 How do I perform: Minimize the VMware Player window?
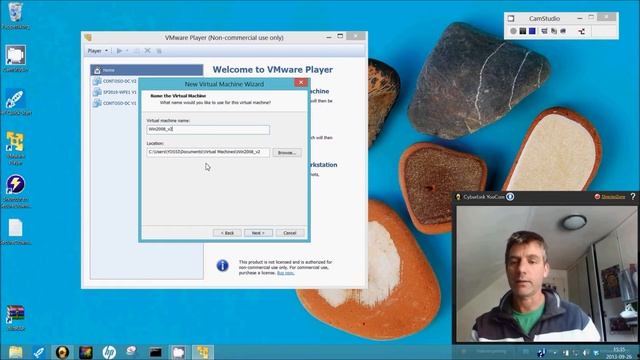[x=329, y=37]
